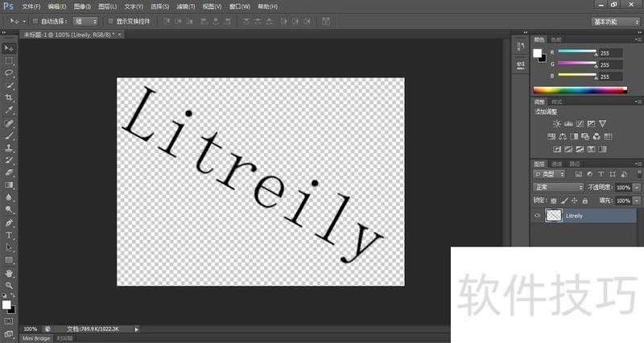This screenshot has height=343, width=644.
Task: Open the Move tool preset picker arrow
Action: (24, 22)
